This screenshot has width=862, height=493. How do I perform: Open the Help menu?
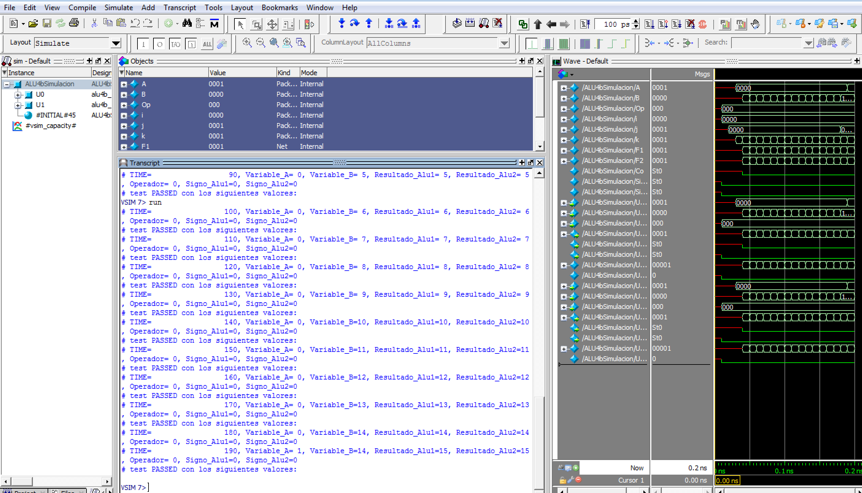349,8
